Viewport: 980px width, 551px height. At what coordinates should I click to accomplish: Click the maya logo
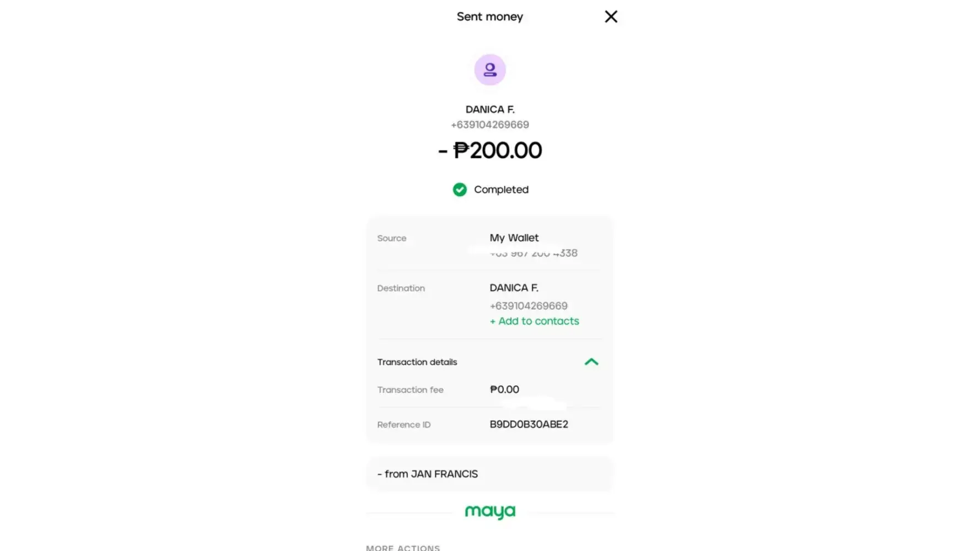[x=490, y=512]
